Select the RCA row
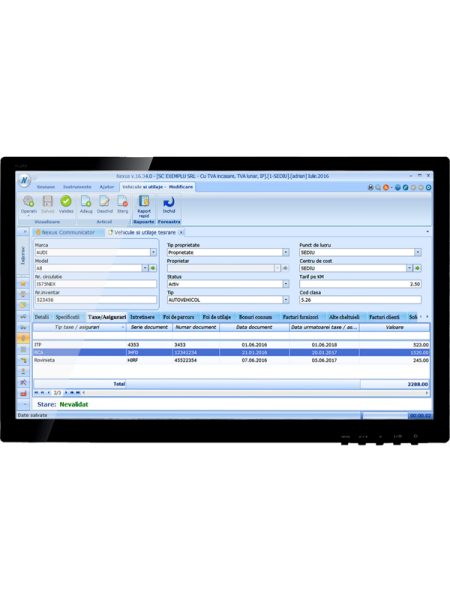Screen dimensions: 450x600 coord(231,352)
